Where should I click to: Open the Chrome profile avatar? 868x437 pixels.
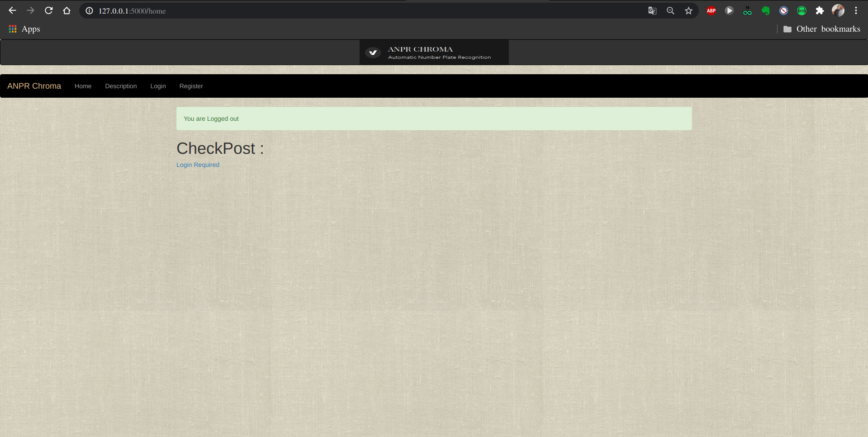pos(838,10)
